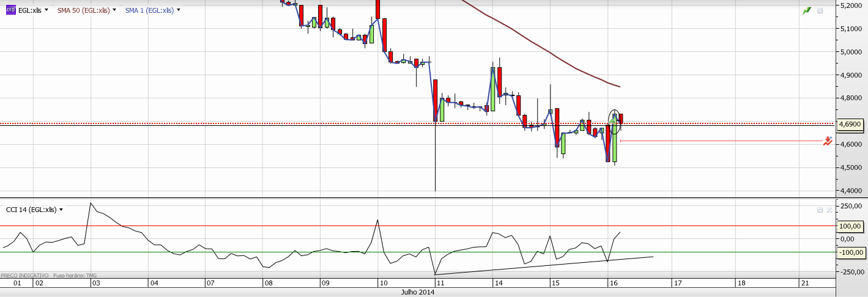Click the 5,2000 price axis value
The height and width of the screenshot is (297, 868).
coord(851,5)
